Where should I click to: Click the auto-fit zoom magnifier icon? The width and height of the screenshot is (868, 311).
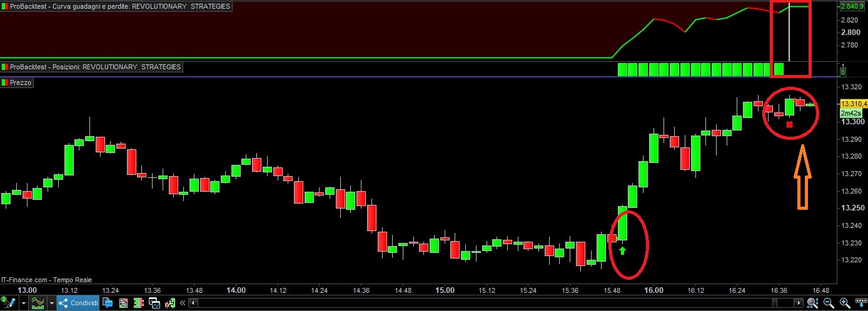813,304
